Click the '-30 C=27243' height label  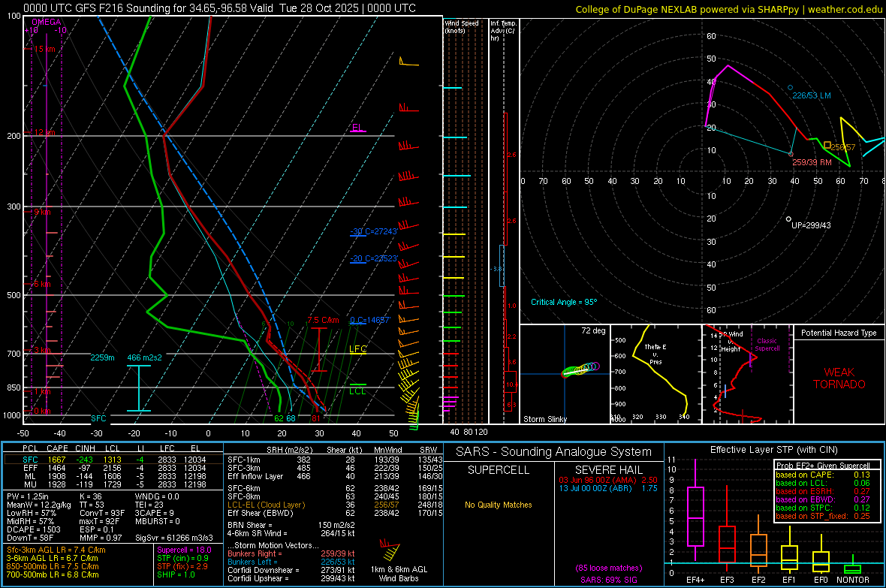[373, 231]
